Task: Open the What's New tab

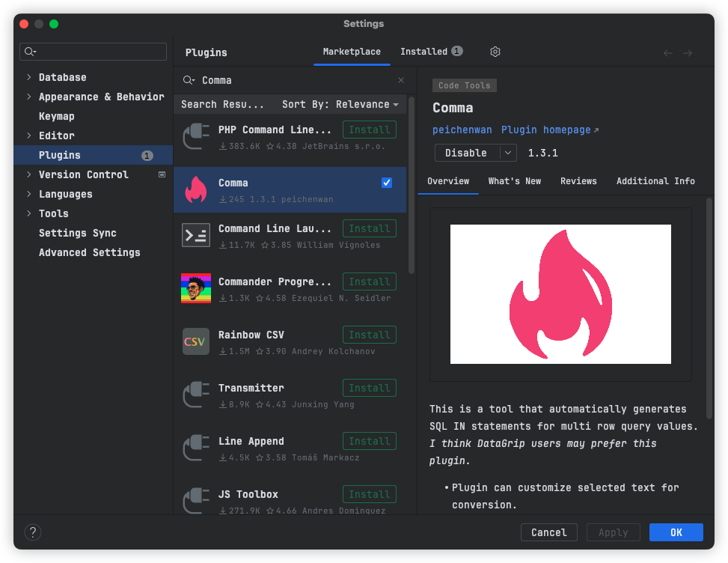Action: pyautogui.click(x=515, y=180)
